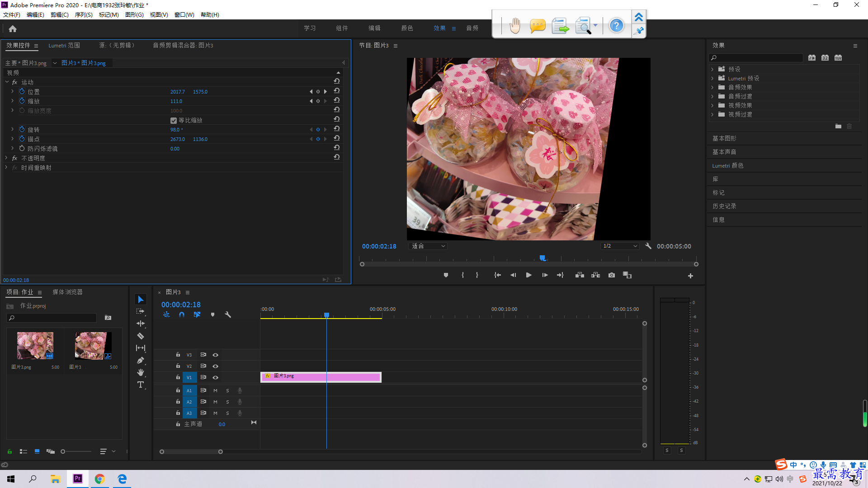Click the Extract button in program monitor
Viewport: 868px width, 488px height.
point(595,275)
